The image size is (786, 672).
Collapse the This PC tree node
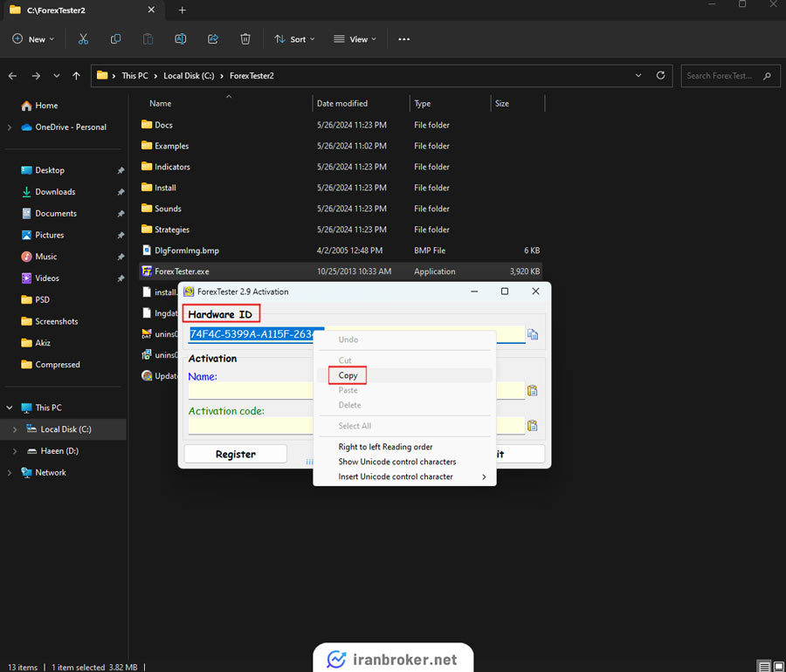coord(10,408)
